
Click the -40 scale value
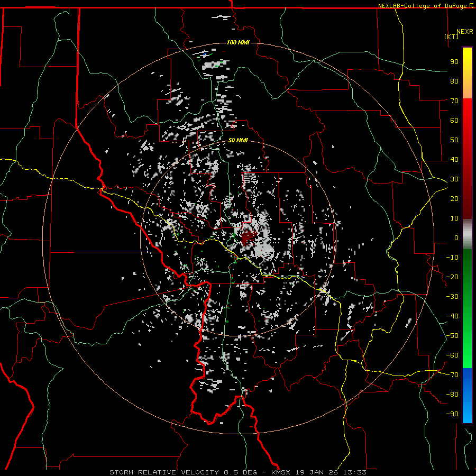pyautogui.click(x=452, y=316)
